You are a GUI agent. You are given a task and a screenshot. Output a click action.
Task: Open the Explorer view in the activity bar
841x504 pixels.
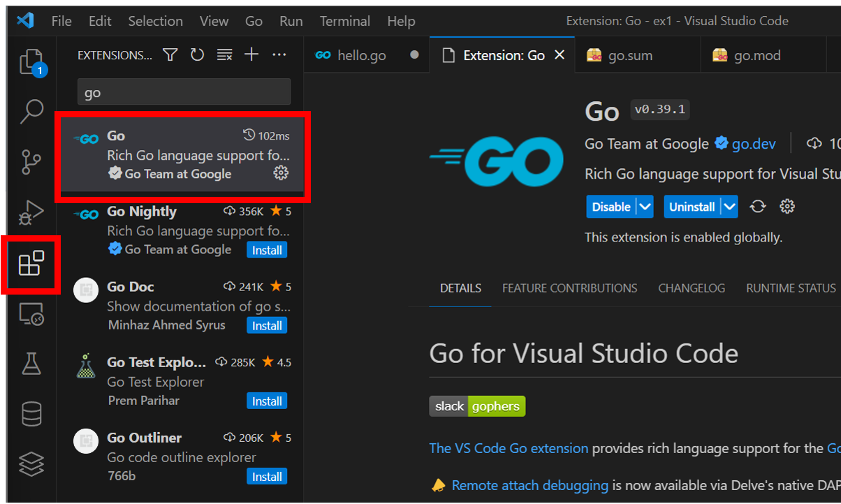[31, 61]
